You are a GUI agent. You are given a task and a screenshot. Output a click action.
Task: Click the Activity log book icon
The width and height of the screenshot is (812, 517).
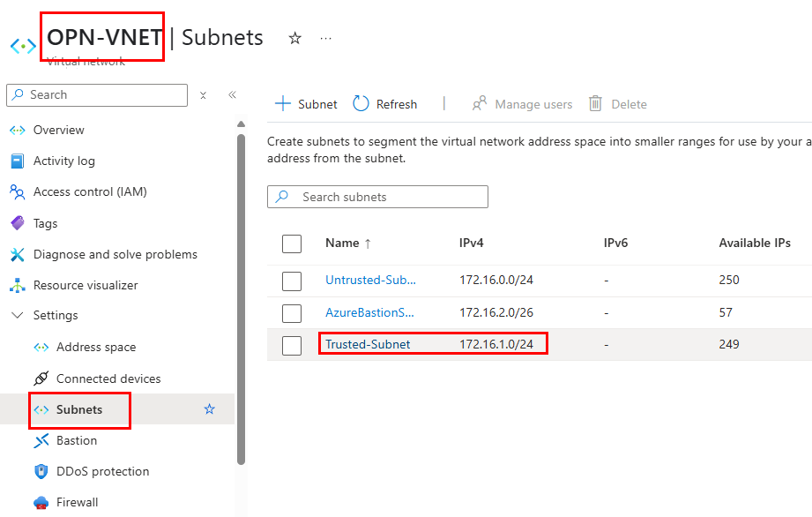pyautogui.click(x=17, y=161)
